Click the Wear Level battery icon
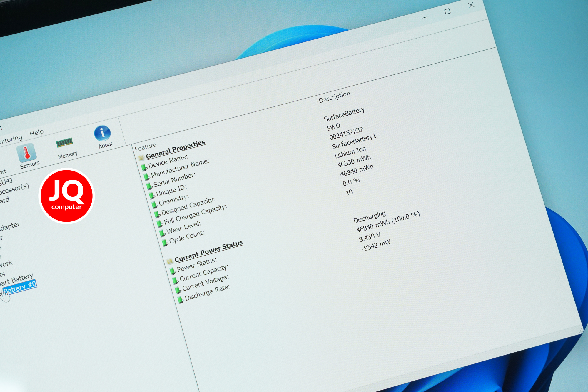 click(162, 233)
